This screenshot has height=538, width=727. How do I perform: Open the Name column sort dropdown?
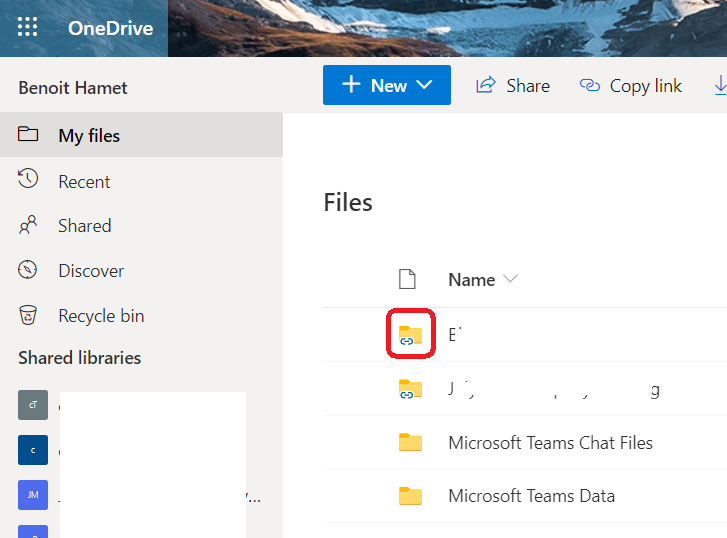point(511,280)
